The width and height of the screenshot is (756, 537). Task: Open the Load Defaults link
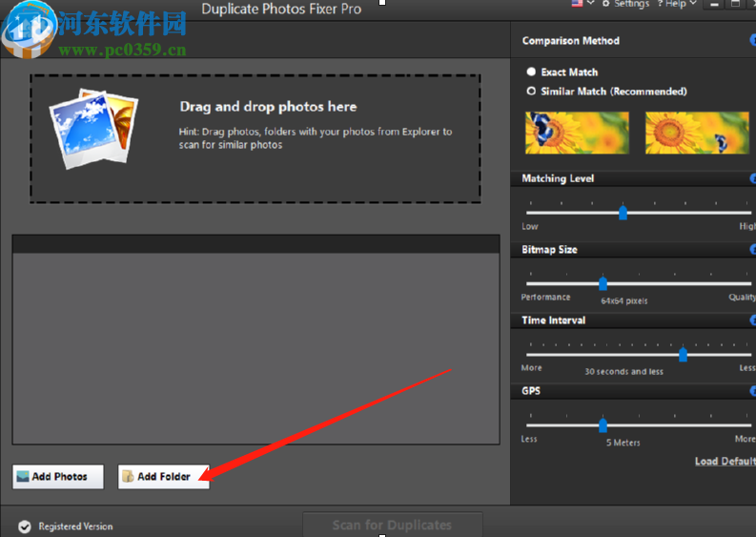click(725, 462)
